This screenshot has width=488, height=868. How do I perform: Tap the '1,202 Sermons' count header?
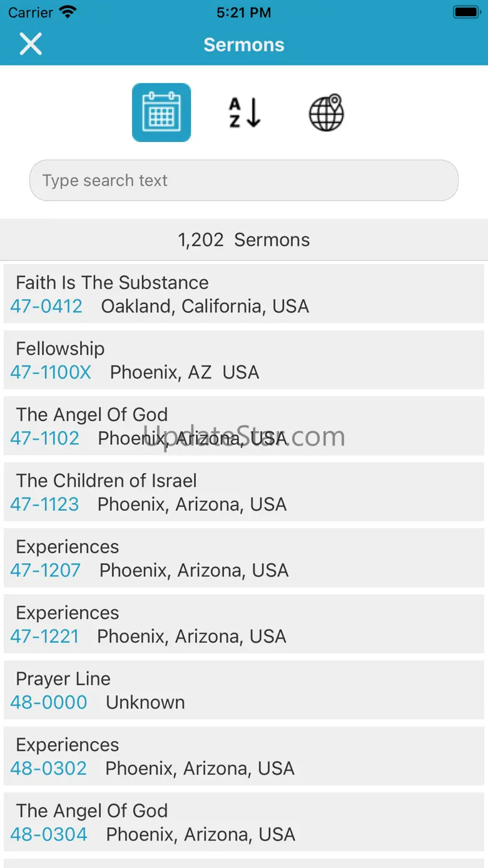[244, 240]
